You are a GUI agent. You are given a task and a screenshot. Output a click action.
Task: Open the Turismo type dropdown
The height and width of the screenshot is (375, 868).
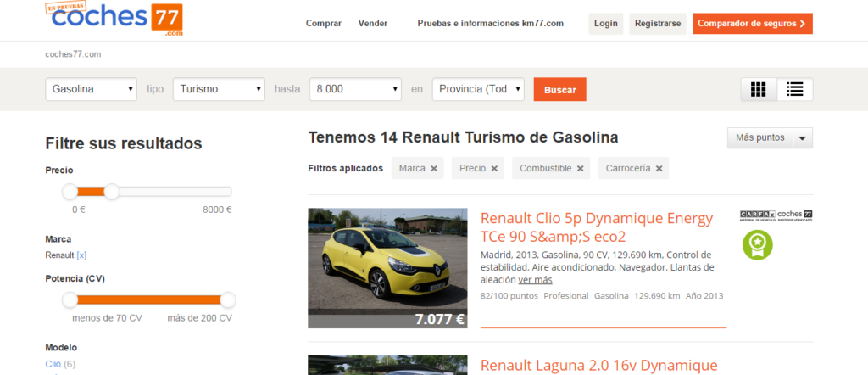[x=219, y=89]
